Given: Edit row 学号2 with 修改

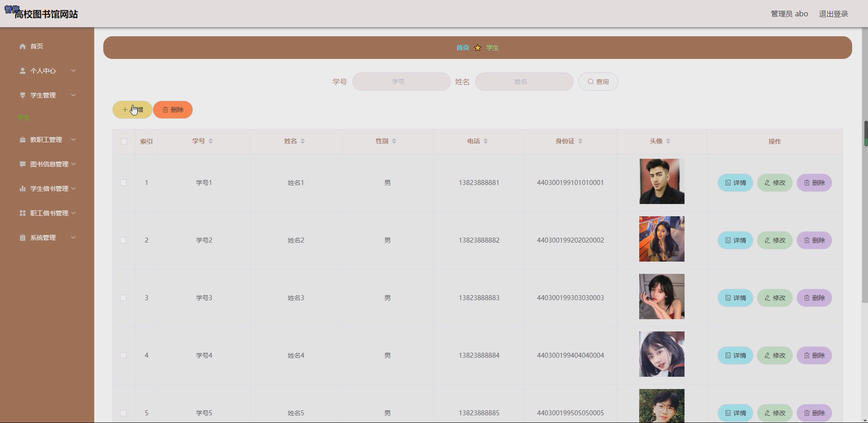Looking at the screenshot, I should [x=775, y=241].
